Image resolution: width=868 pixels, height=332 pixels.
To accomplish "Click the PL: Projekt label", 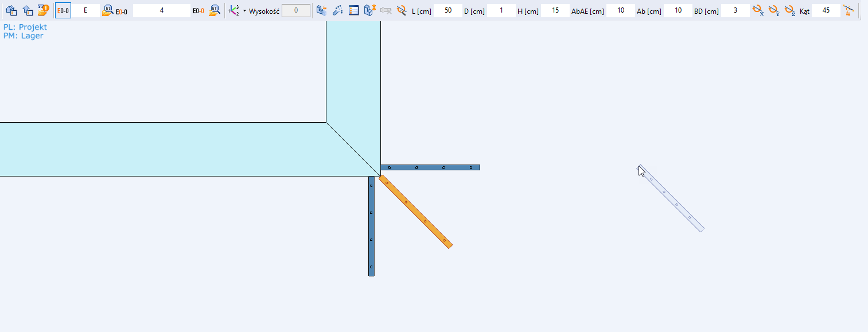I will coord(25,27).
